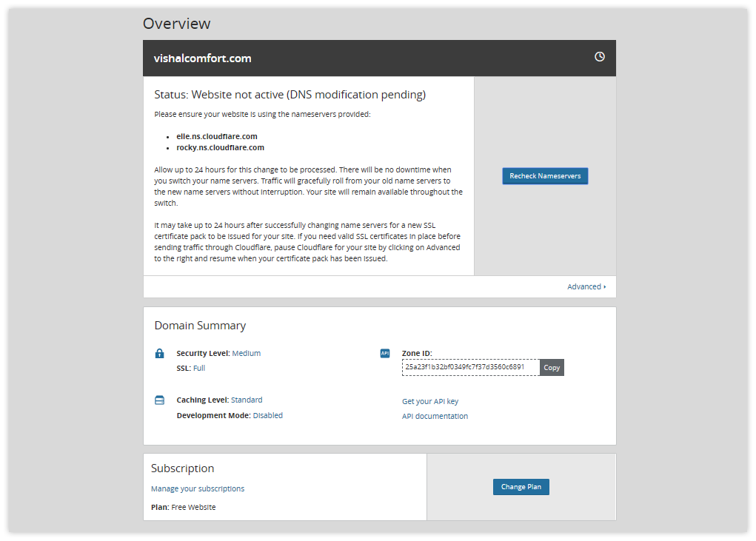This screenshot has width=756, height=541.
Task: Open the API documentation link
Action: click(435, 416)
